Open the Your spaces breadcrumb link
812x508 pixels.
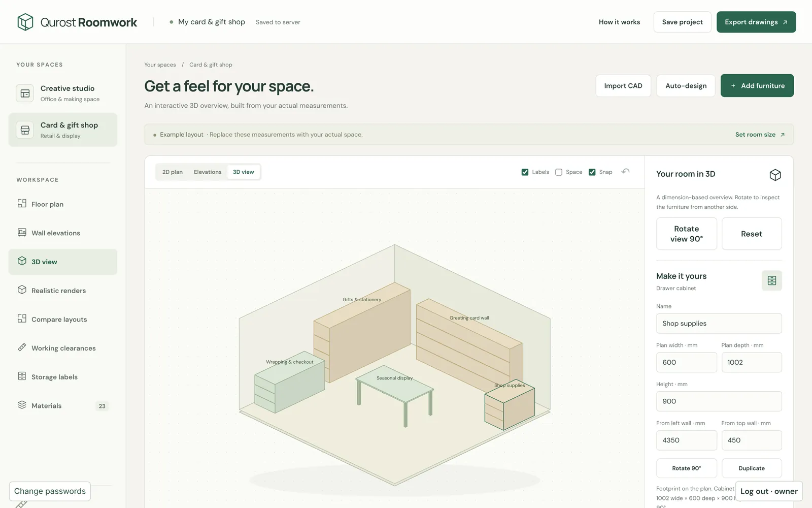[x=160, y=65]
